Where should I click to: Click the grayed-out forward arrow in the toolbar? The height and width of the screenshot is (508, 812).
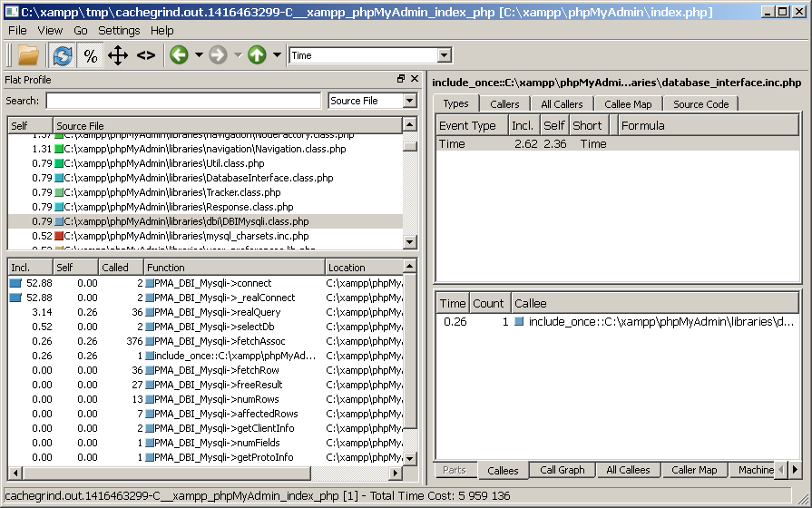coord(218,55)
